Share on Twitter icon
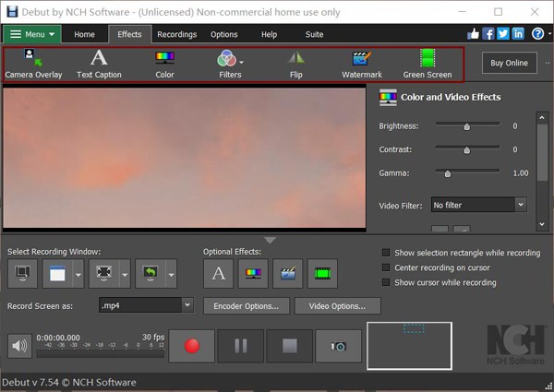Image resolution: width=554 pixels, height=392 pixels. click(503, 34)
